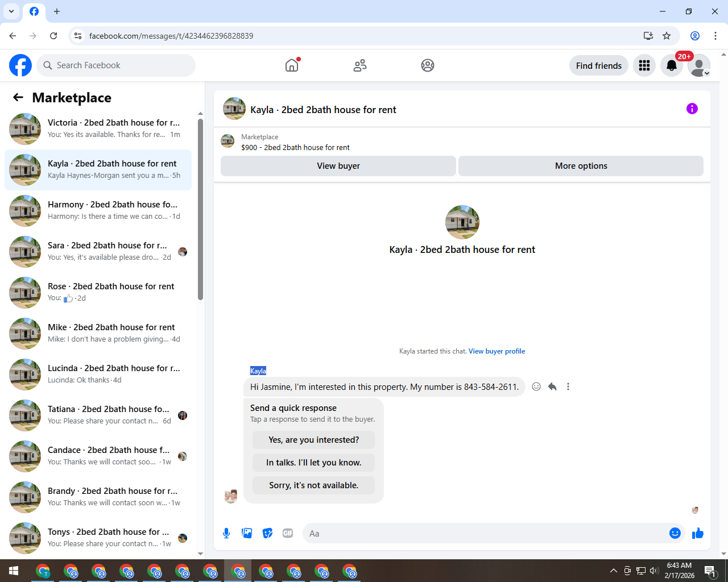This screenshot has width=728, height=582.
Task: Click the browser address bar URL
Action: (171, 36)
